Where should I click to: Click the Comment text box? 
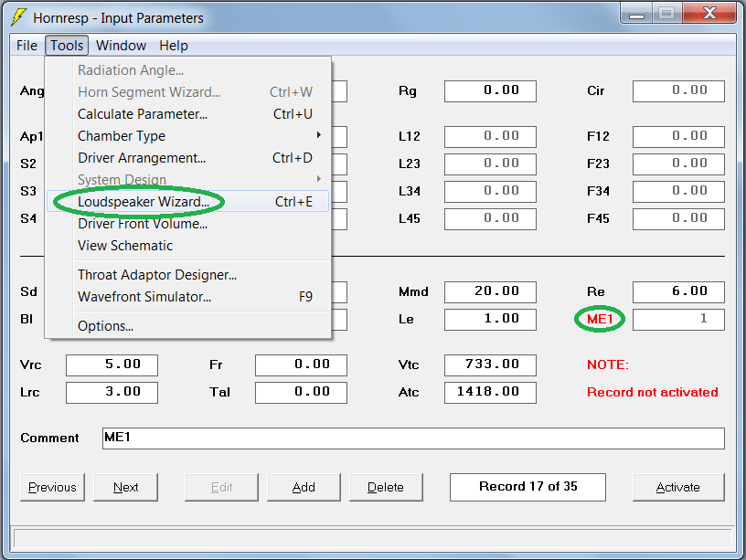pyautogui.click(x=413, y=438)
